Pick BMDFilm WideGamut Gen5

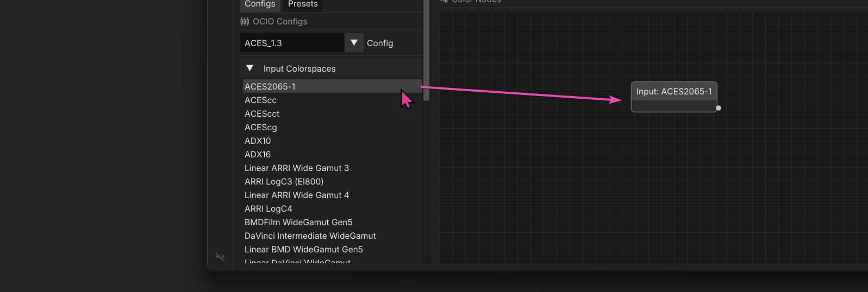click(298, 223)
